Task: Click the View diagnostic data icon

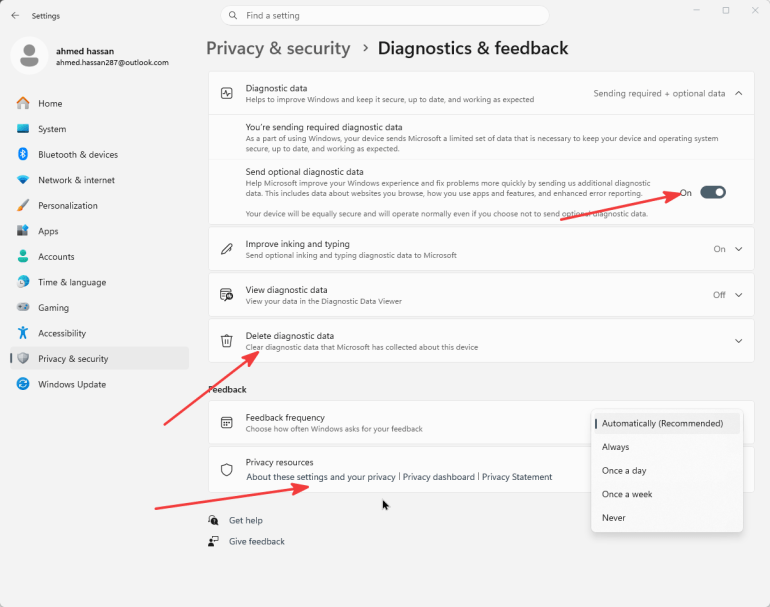Action: click(x=226, y=295)
